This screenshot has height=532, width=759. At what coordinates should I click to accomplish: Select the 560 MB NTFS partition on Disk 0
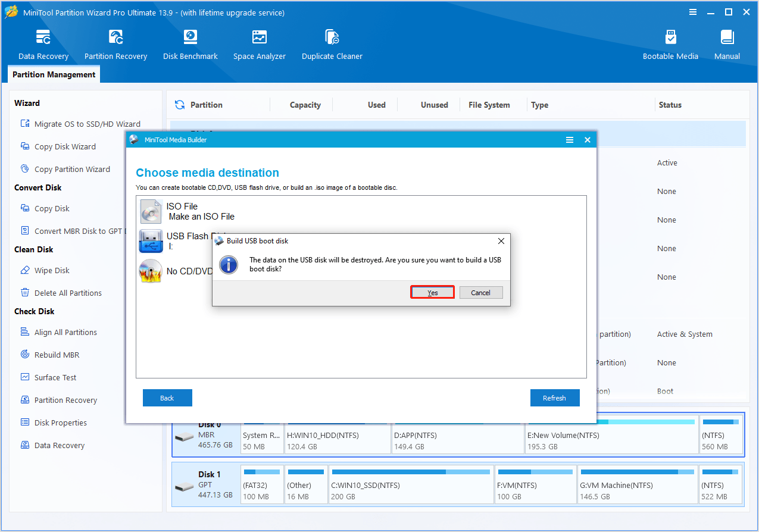pos(720,435)
